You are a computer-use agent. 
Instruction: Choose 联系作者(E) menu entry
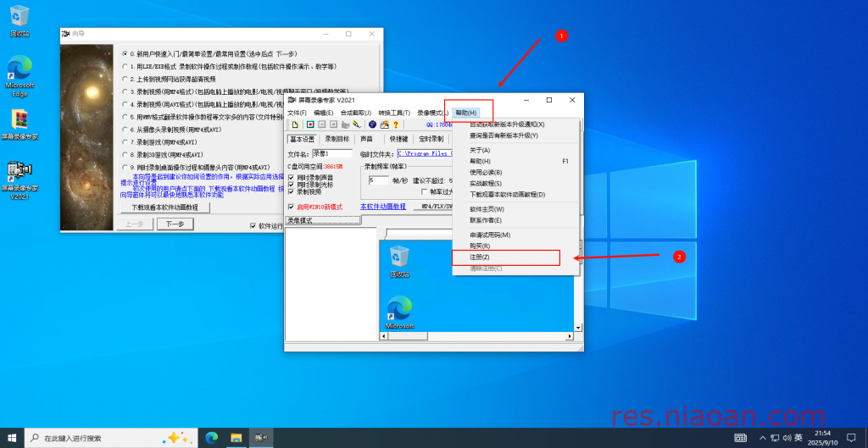tap(516, 220)
